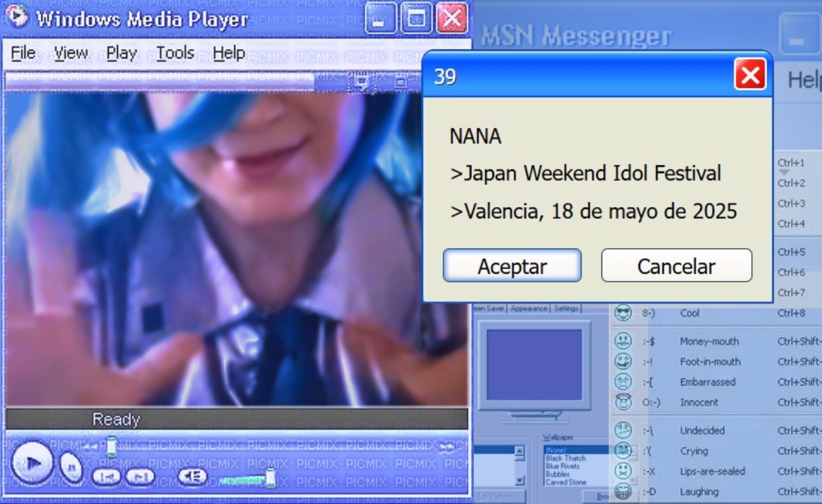Open the Media Player Help menu

(229, 53)
